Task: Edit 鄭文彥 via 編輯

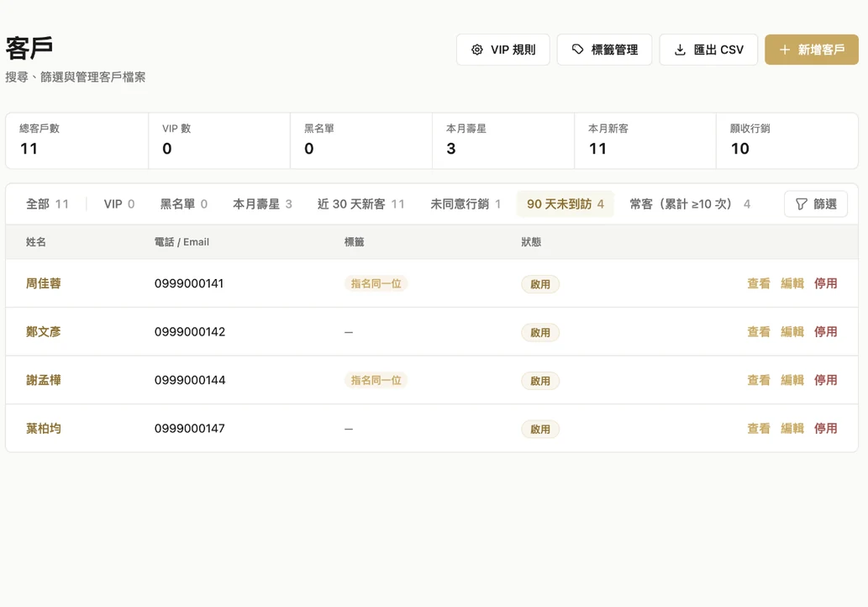Action: point(792,332)
